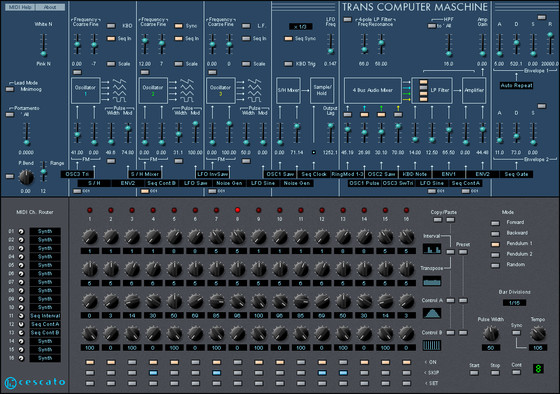Screen dimensions: 560x394
Task: Open the MIDI Help menu
Action: point(20,7)
